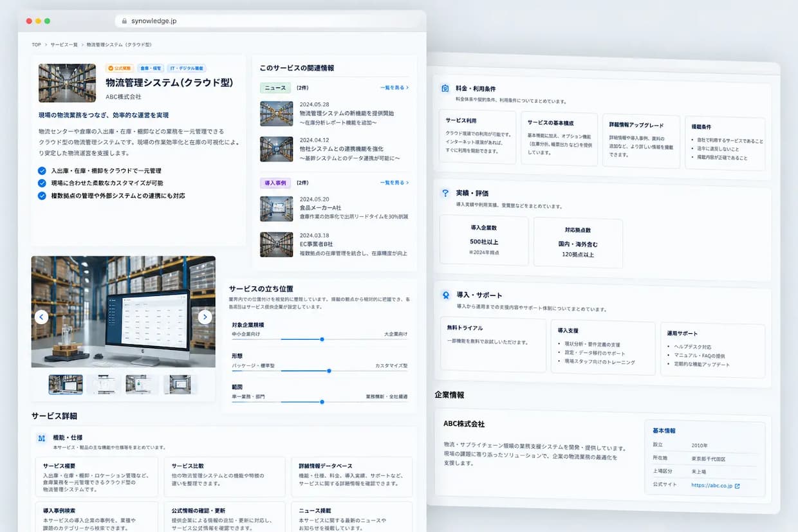Click the checkmark for 入出庫・在庫・棚卸 feature

point(42,171)
